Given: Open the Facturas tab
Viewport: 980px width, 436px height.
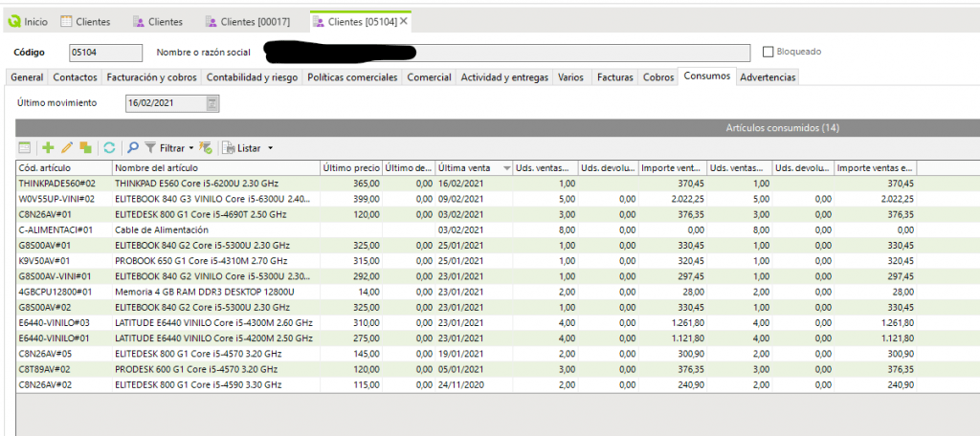Looking at the screenshot, I should tap(615, 76).
